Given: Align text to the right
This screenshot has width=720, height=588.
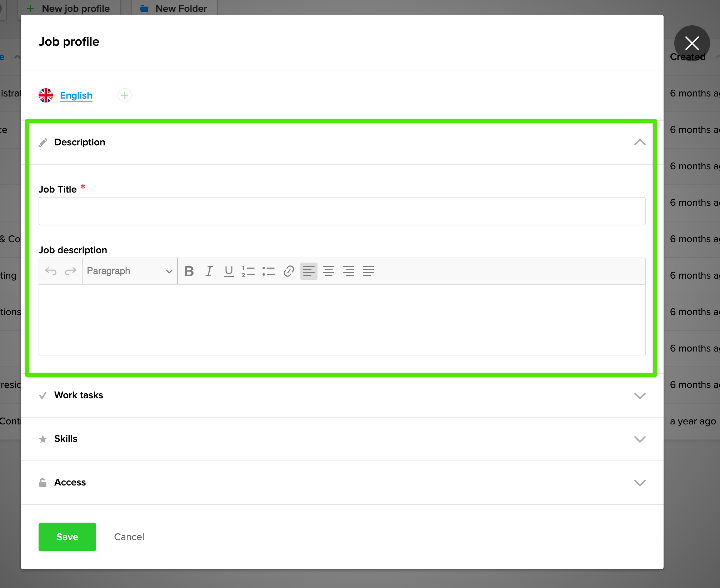Looking at the screenshot, I should [x=349, y=271].
